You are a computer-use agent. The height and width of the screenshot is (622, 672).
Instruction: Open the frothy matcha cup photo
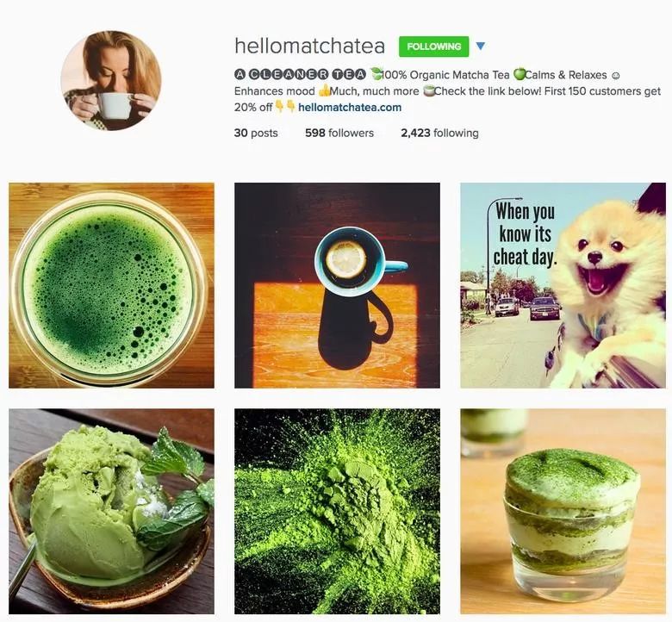[111, 285]
